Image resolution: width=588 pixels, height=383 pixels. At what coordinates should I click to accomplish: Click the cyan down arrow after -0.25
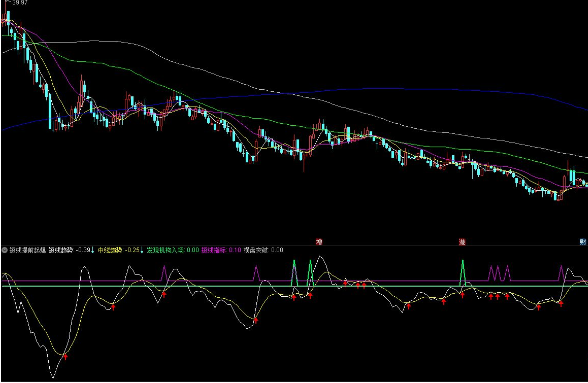click(142, 250)
